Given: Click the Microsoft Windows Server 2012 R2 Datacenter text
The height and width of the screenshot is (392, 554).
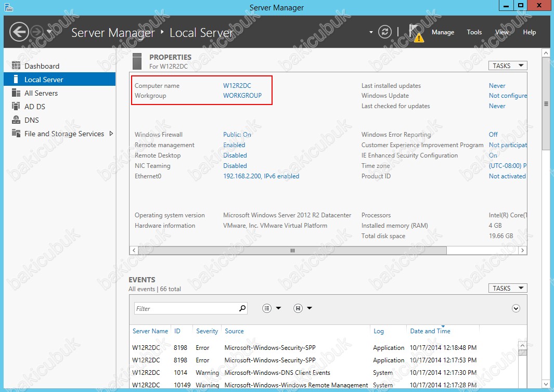Looking at the screenshot, I should coord(287,215).
